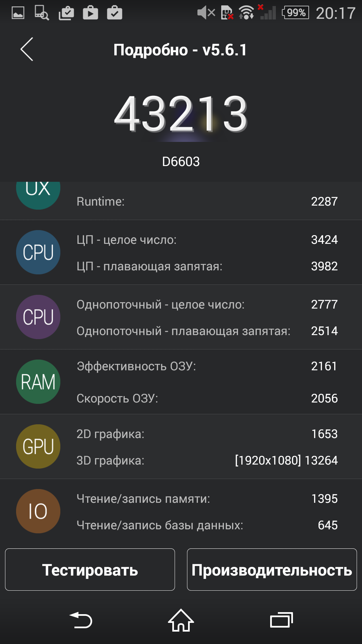Open recent apps overview icon
Viewport: 362px width, 644px height.
(x=282, y=620)
